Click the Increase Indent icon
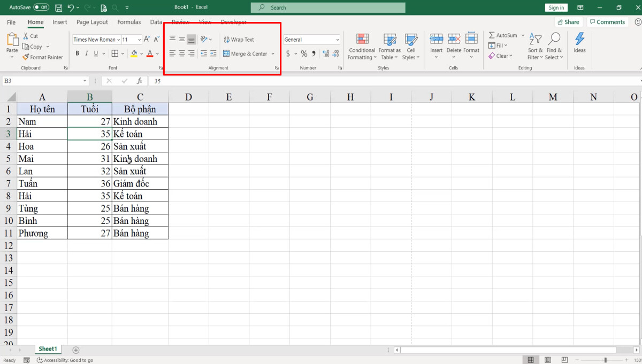Image resolution: width=642 pixels, height=364 pixels. (x=213, y=53)
